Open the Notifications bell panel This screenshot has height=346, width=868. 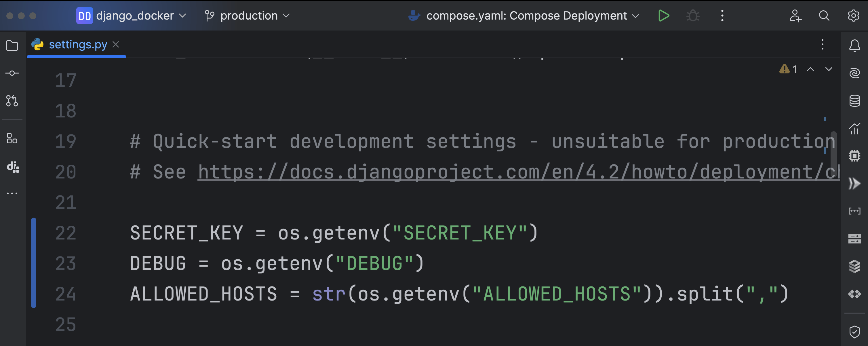coord(854,45)
